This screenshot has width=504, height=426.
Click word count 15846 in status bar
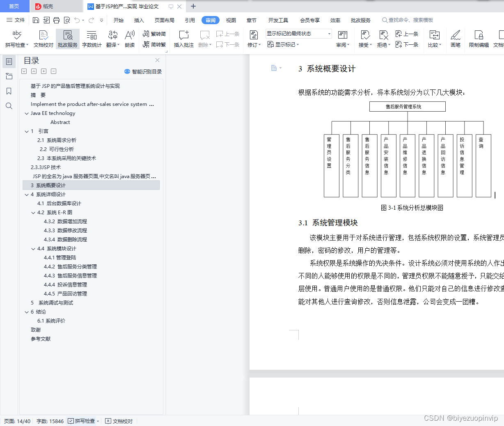click(50, 421)
